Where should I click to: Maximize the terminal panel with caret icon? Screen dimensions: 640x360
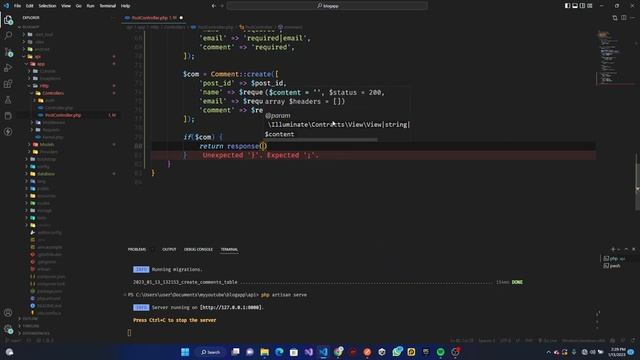pos(626,249)
